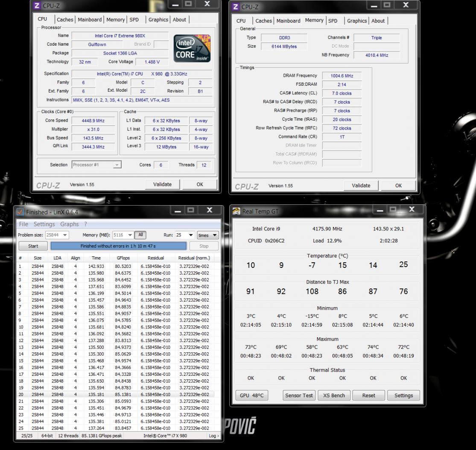Screen dimensions: 476x450
Task: Click the CPU-Z Z logo icon in left window
Action: coord(37,5)
